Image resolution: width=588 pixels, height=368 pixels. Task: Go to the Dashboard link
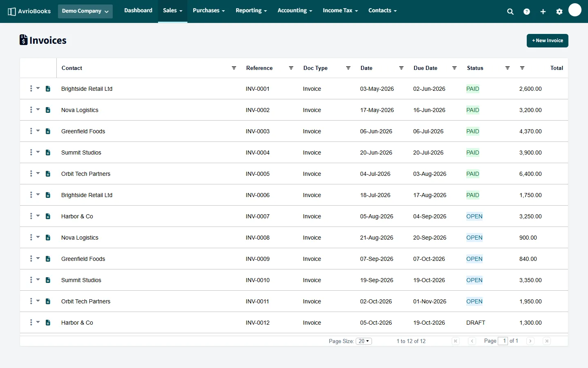coord(138,11)
